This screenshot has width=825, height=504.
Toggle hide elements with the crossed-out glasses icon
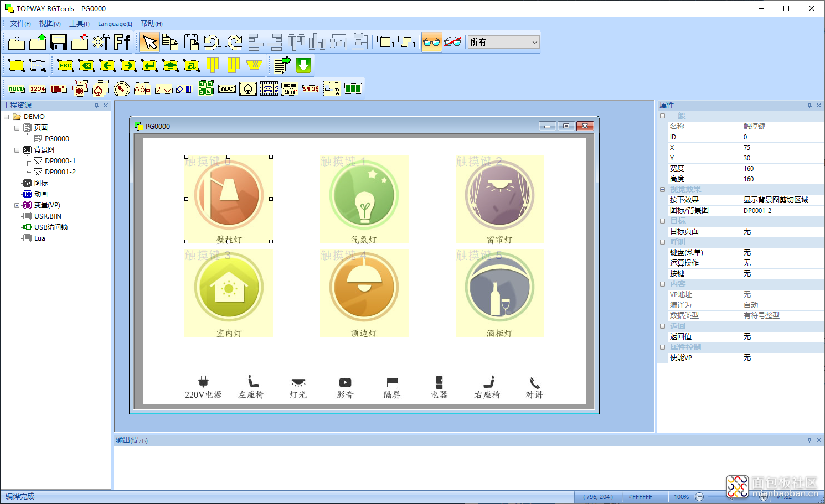[452, 42]
